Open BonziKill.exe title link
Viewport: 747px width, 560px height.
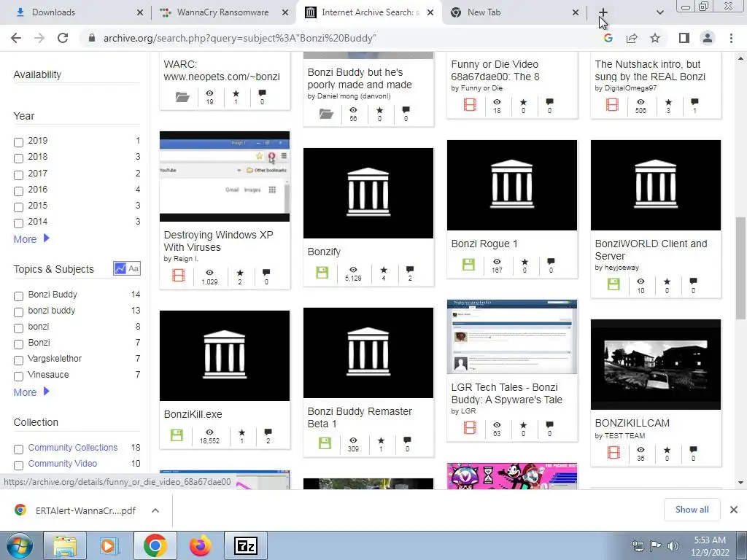(x=193, y=414)
